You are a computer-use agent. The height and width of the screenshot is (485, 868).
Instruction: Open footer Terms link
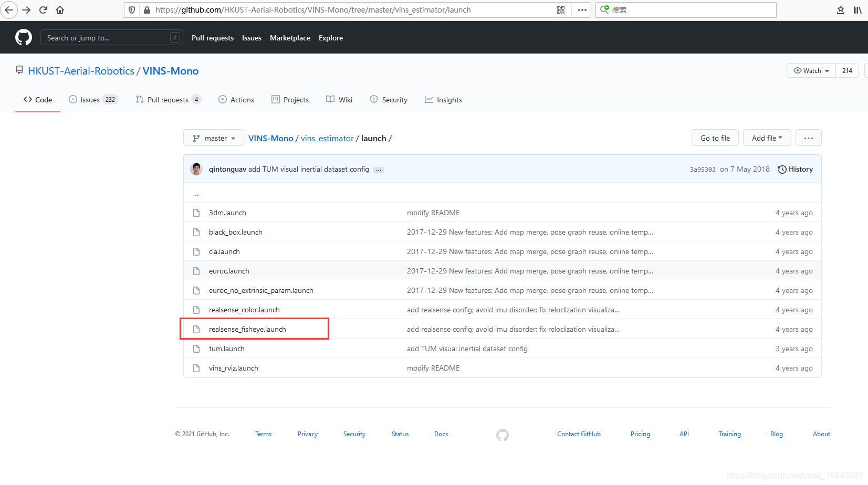264,434
